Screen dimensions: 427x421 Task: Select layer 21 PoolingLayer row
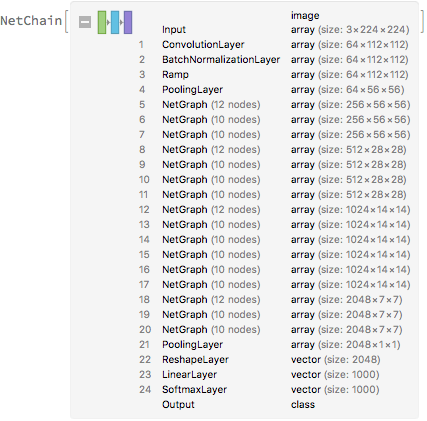click(274, 345)
